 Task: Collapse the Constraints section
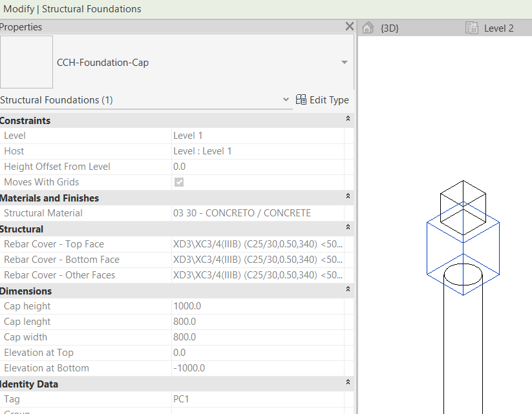click(347, 118)
